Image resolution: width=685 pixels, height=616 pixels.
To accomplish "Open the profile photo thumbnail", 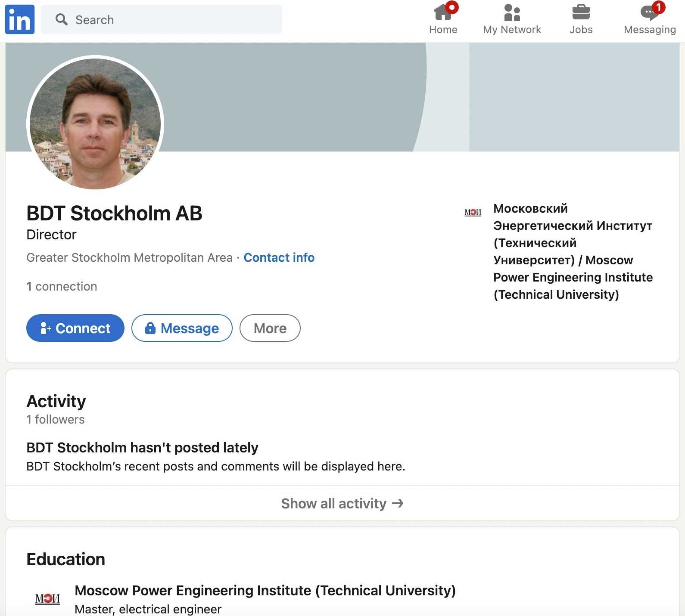I will click(x=95, y=124).
